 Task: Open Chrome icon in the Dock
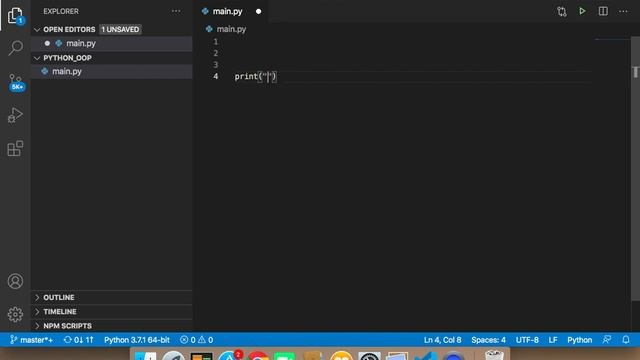click(258, 356)
